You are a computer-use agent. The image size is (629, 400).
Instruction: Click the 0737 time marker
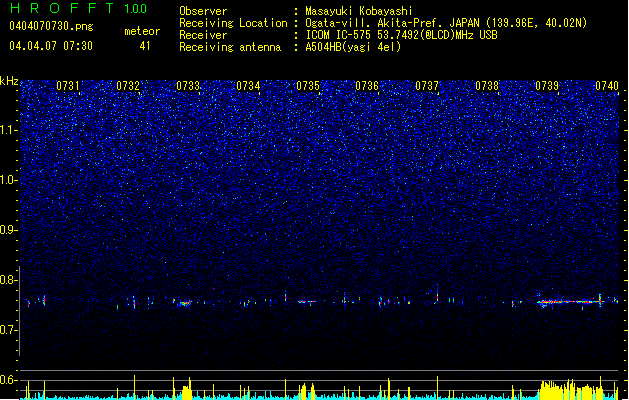pos(427,86)
